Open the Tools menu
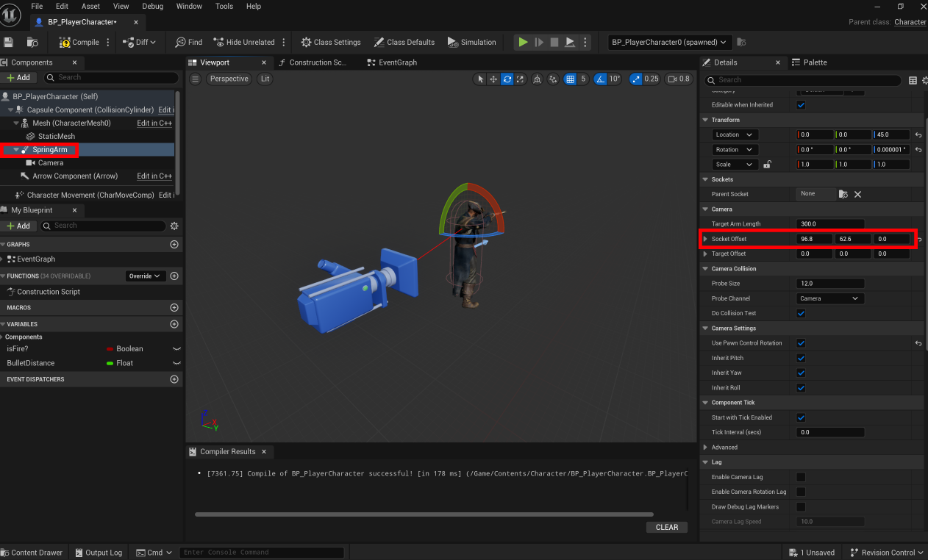Viewport: 928px width, 560px height. click(x=224, y=6)
